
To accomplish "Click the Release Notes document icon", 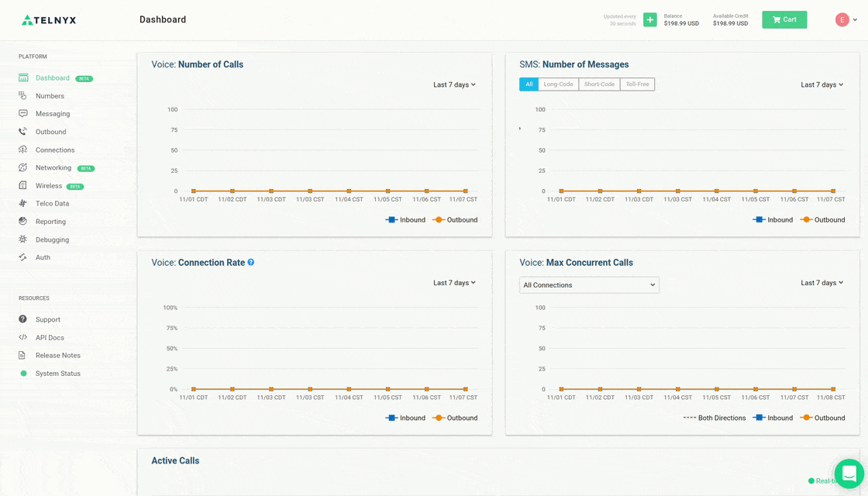I will (22, 355).
